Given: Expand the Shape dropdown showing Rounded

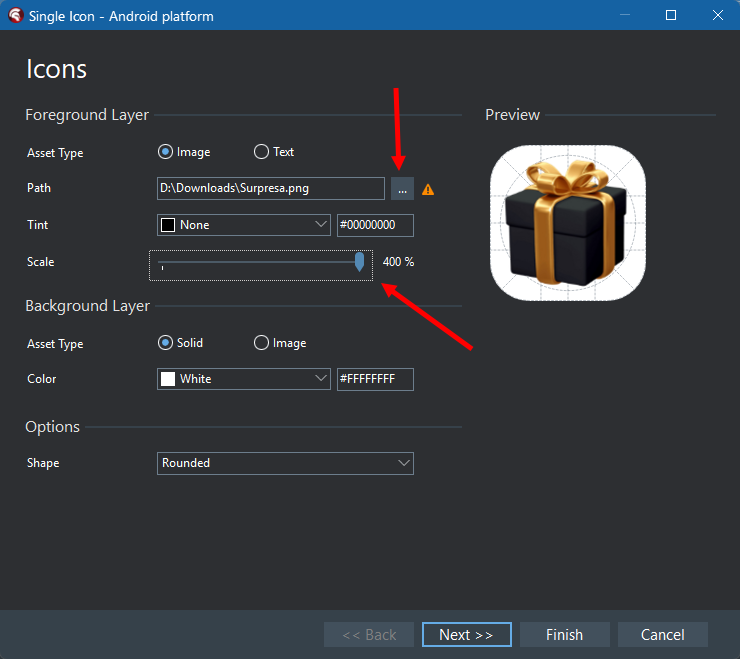Looking at the screenshot, I should click(x=285, y=463).
